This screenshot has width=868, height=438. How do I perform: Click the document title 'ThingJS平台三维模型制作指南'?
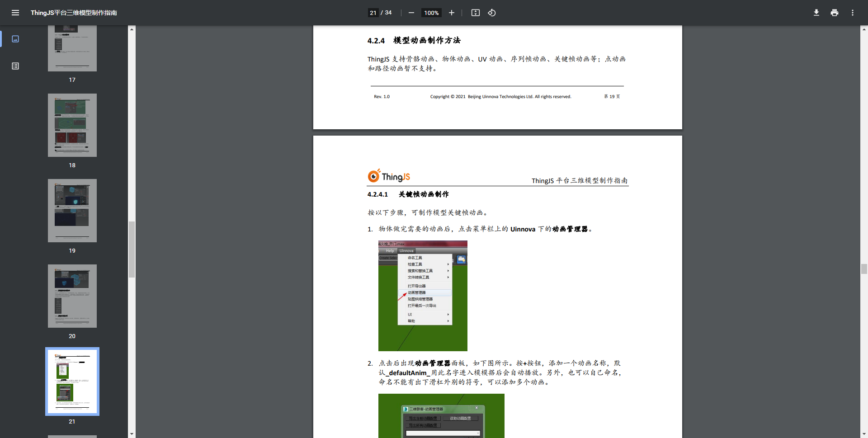[x=74, y=13]
